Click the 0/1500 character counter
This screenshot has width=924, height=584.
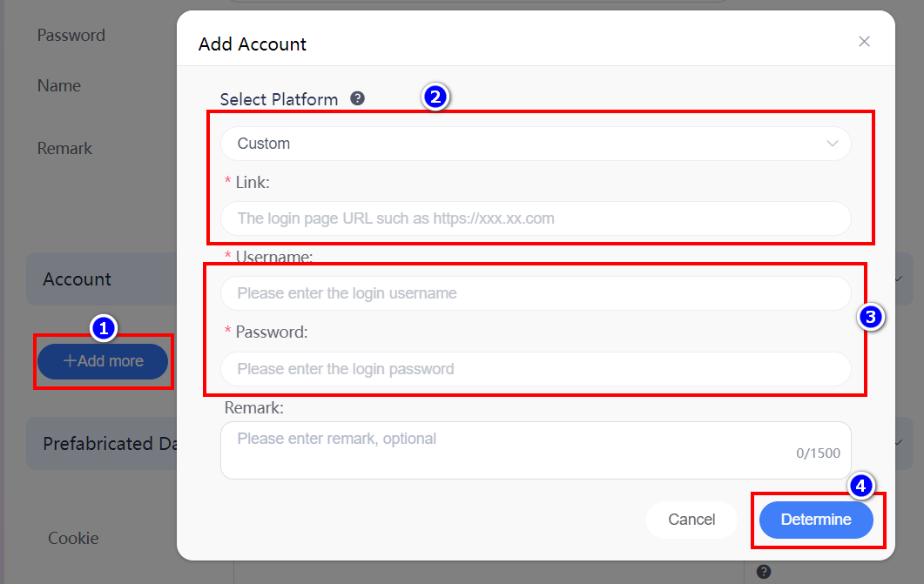(x=818, y=453)
